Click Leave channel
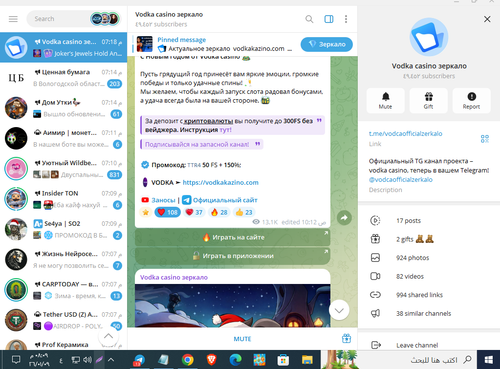This screenshot has width=500, height=369. pyautogui.click(x=429, y=345)
